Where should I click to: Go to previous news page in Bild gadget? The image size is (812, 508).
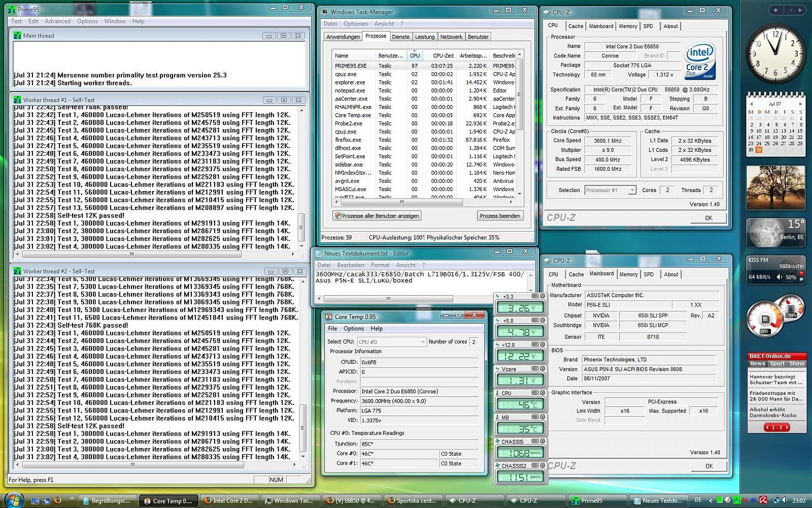tap(767, 428)
